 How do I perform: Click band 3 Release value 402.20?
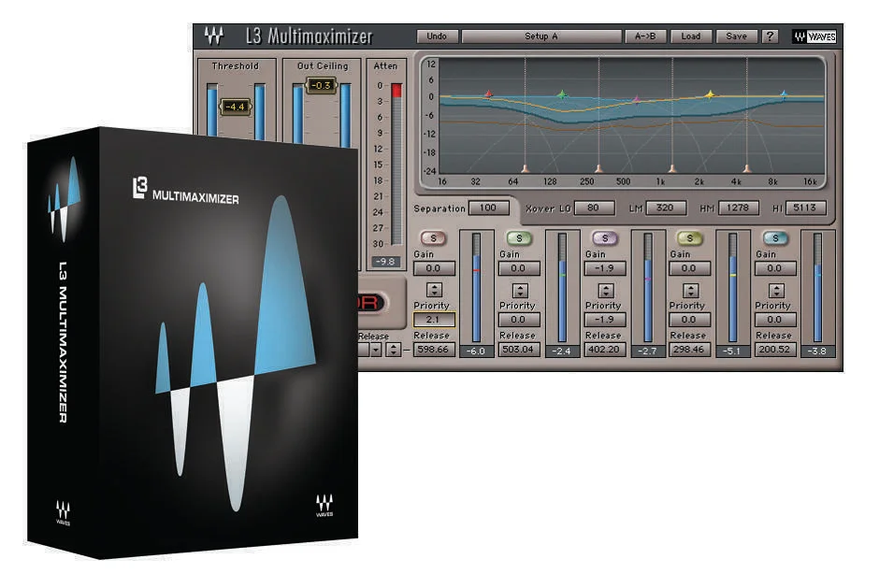[x=605, y=350]
